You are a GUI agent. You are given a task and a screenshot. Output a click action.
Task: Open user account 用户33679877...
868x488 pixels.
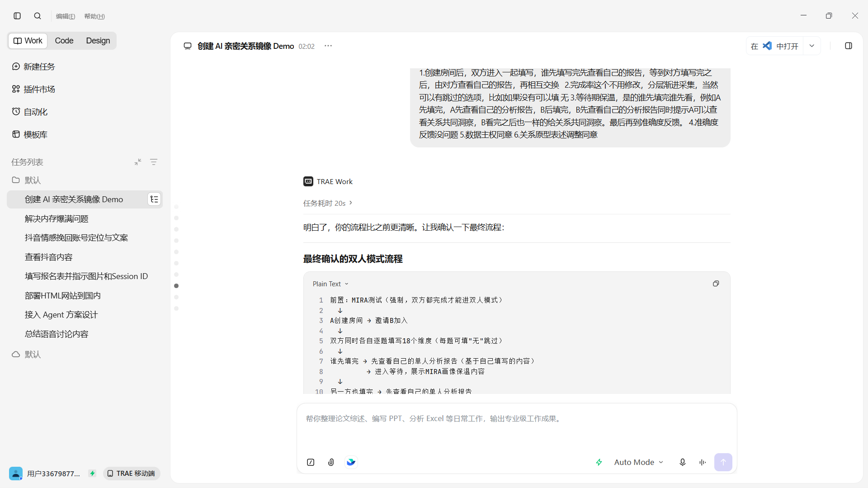click(53, 474)
